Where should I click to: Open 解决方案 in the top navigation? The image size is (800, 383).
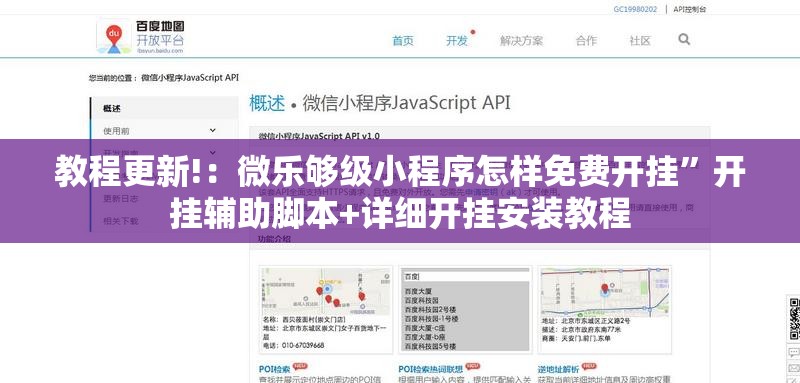pyautogui.click(x=521, y=41)
